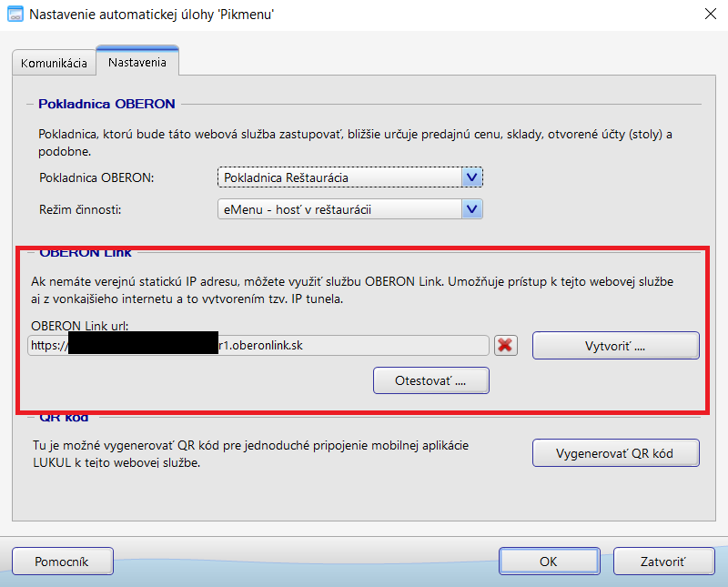Click the 'Pokladnica, ktorú bude táto webová služba' description
728x587 pixels.
click(x=355, y=143)
